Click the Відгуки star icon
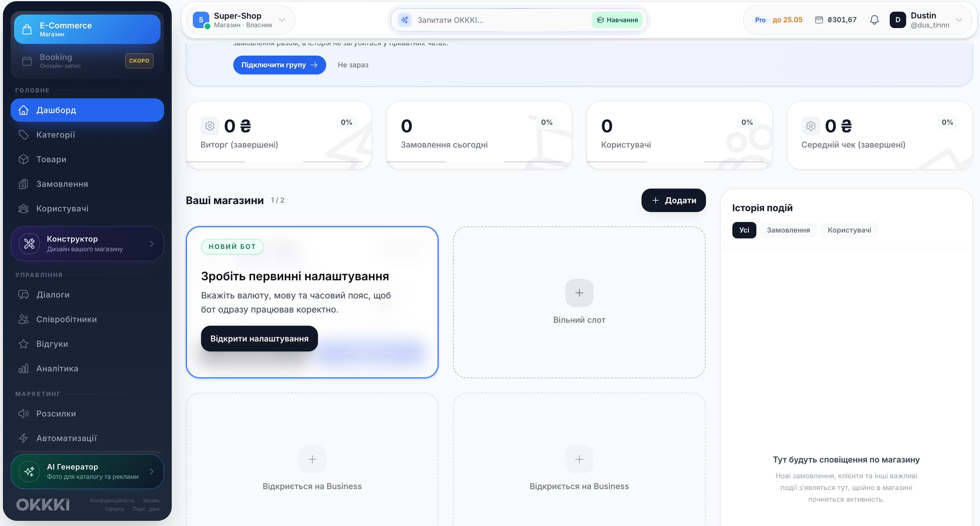The image size is (980, 526). click(x=23, y=344)
